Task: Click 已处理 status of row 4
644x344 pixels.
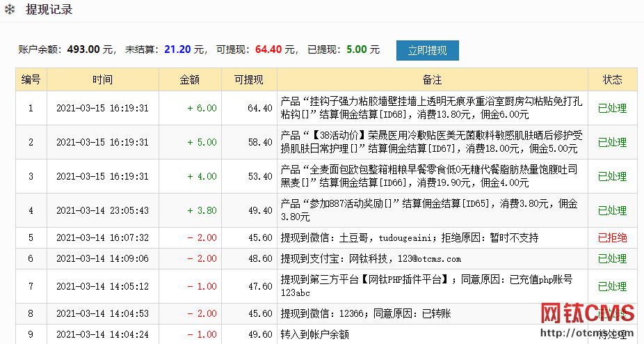Action: coord(613,211)
